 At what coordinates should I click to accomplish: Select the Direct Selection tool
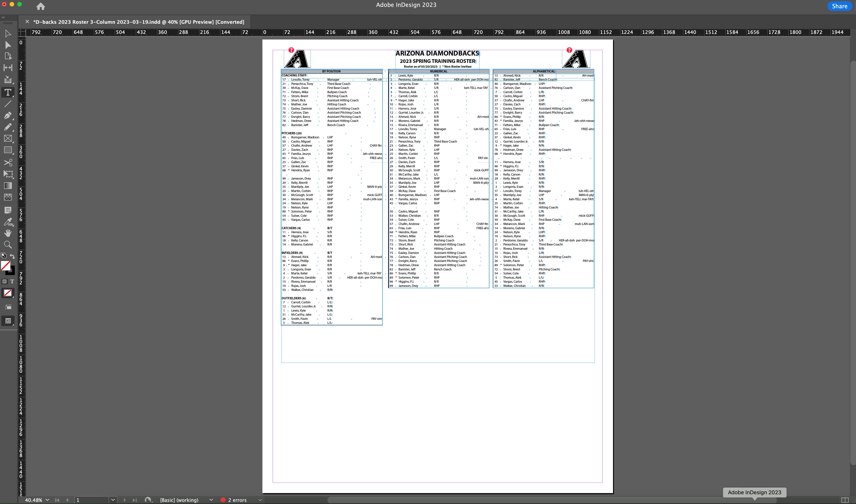8,45
